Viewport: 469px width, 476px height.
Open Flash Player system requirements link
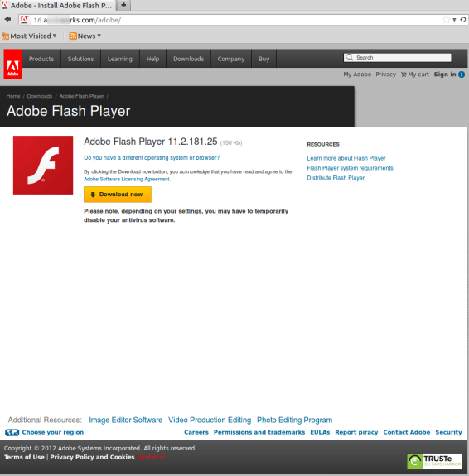[x=350, y=168]
